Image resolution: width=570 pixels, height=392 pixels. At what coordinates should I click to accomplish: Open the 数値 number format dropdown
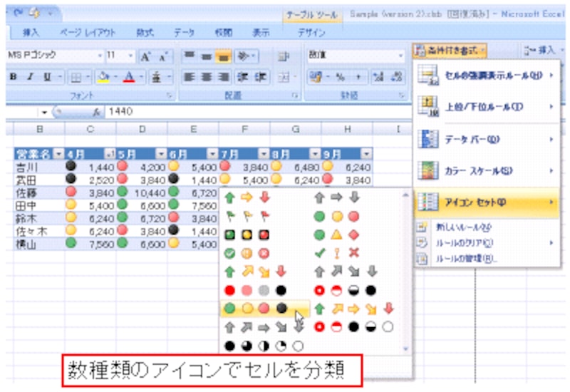[x=400, y=56]
